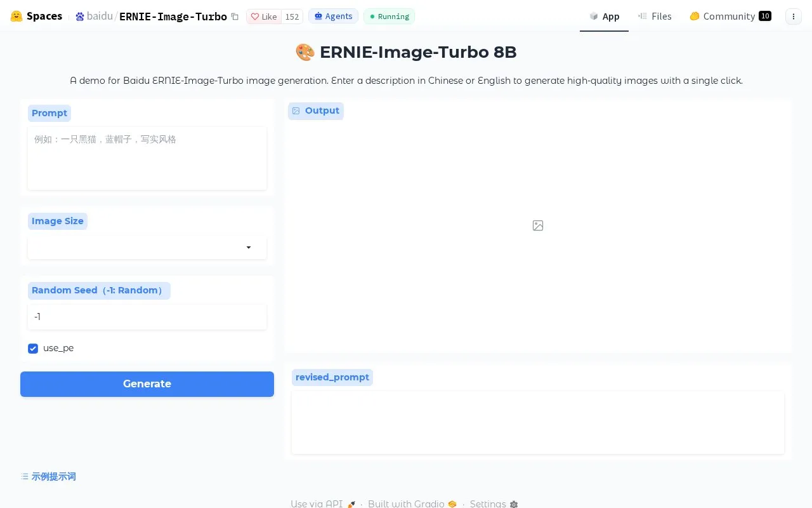Like this Space with the Like button

[264, 17]
